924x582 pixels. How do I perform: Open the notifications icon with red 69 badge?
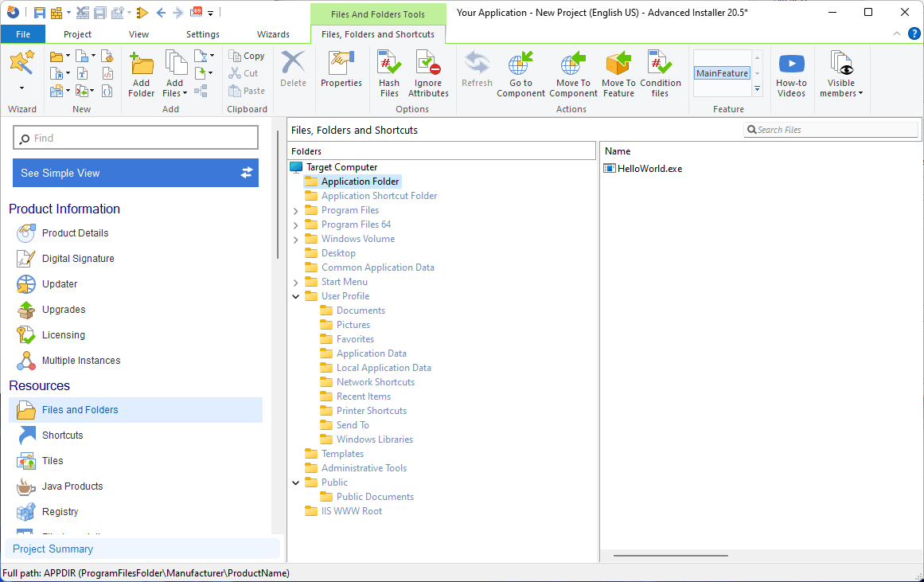[197, 13]
